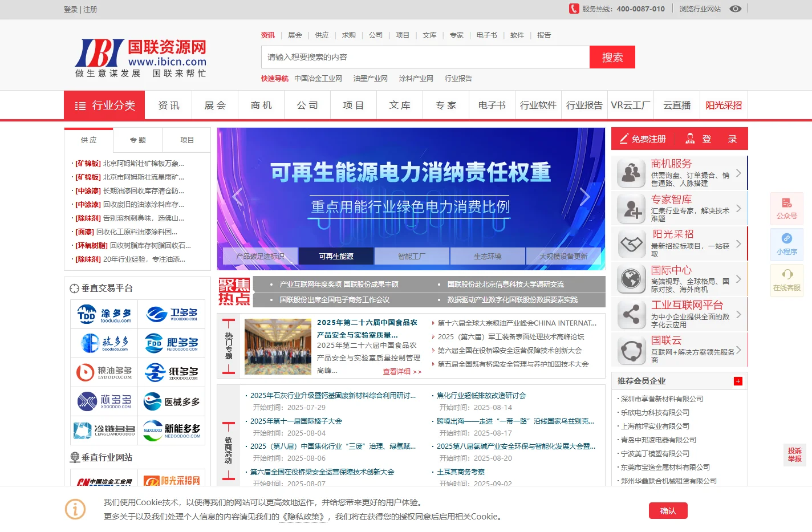Expand the 商机服务 row chevron
Viewport: 812px width, 532px height.
738,173
